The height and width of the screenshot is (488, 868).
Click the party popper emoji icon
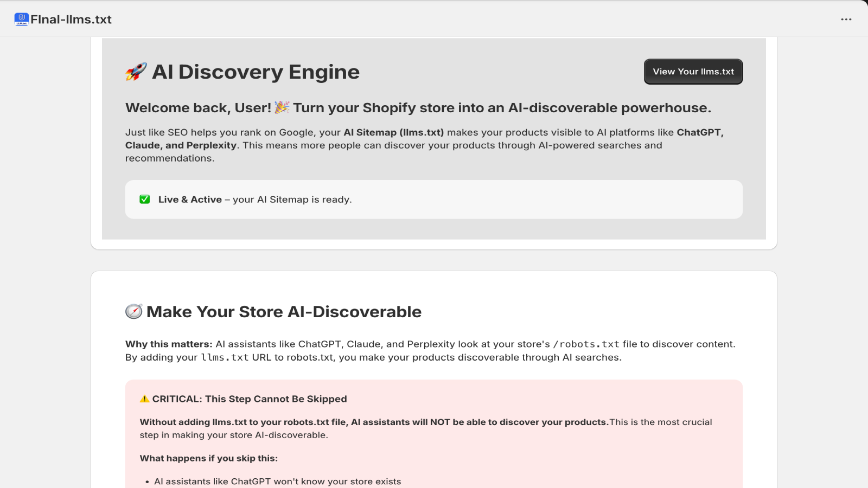[282, 107]
